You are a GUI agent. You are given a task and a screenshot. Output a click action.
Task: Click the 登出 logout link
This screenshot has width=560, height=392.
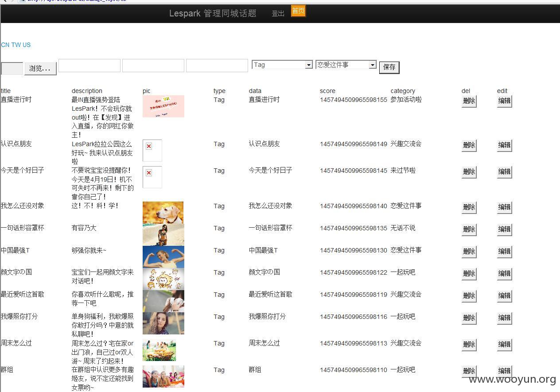point(278,14)
